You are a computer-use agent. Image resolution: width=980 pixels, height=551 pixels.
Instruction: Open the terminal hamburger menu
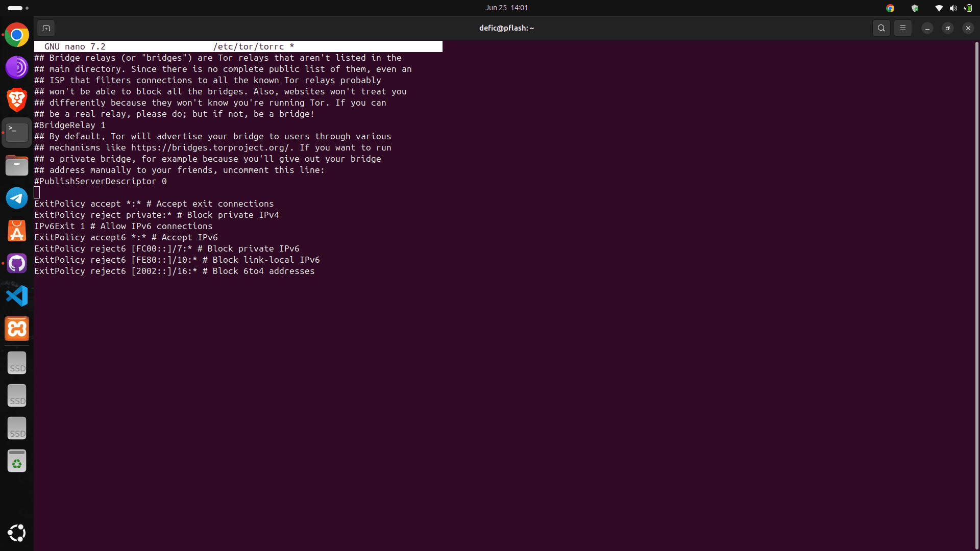coord(903,28)
